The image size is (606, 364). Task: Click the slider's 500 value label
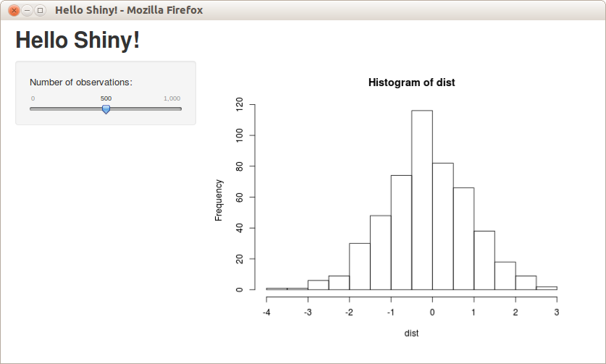pos(106,98)
